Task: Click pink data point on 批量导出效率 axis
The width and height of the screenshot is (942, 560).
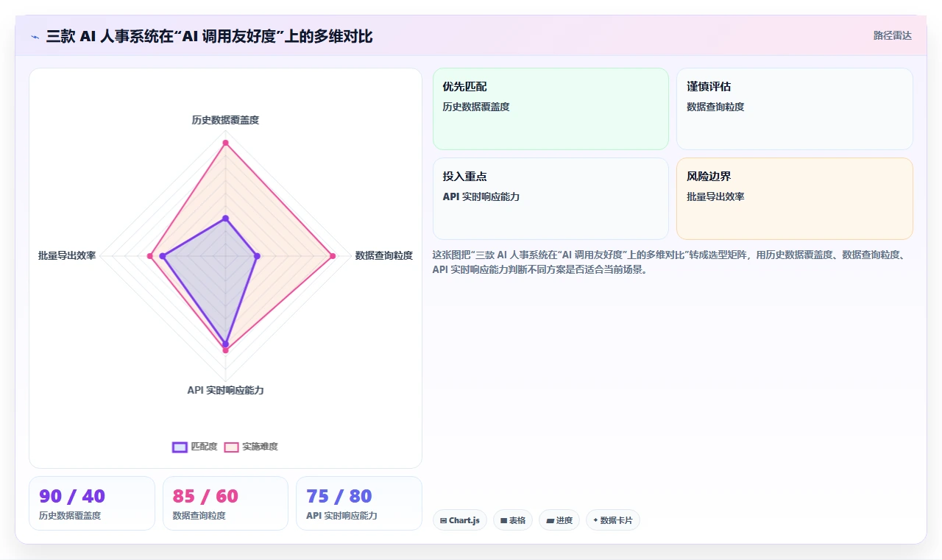Action: coord(150,256)
